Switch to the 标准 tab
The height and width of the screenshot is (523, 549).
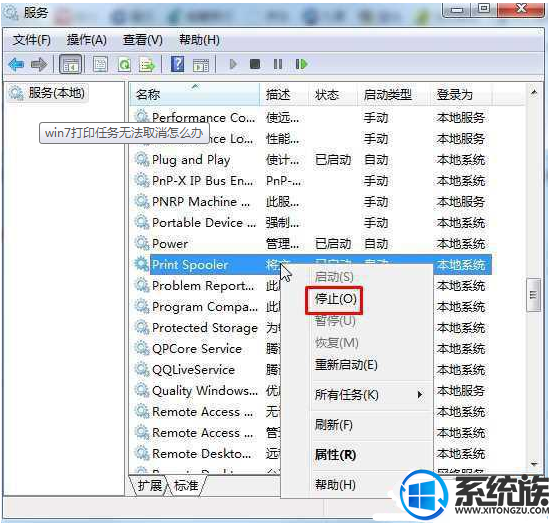[186, 486]
